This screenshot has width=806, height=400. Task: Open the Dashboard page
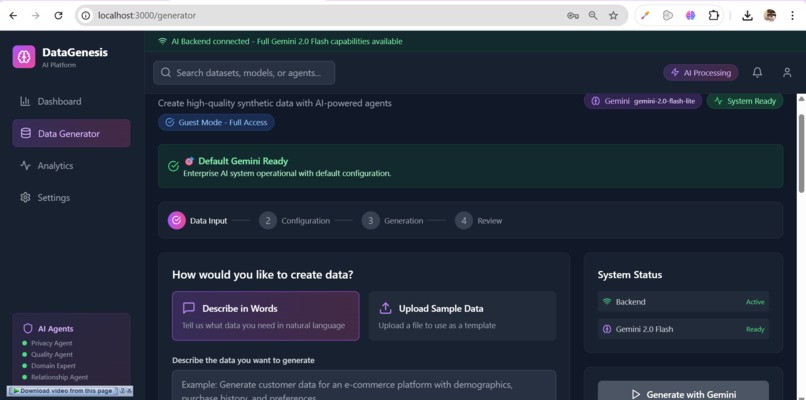click(x=71, y=101)
